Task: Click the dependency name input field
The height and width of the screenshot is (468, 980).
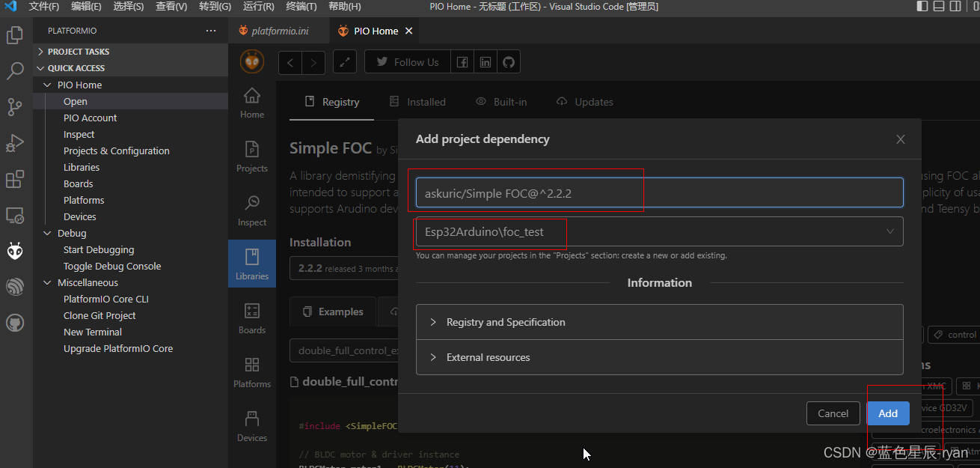Action: 659,192
